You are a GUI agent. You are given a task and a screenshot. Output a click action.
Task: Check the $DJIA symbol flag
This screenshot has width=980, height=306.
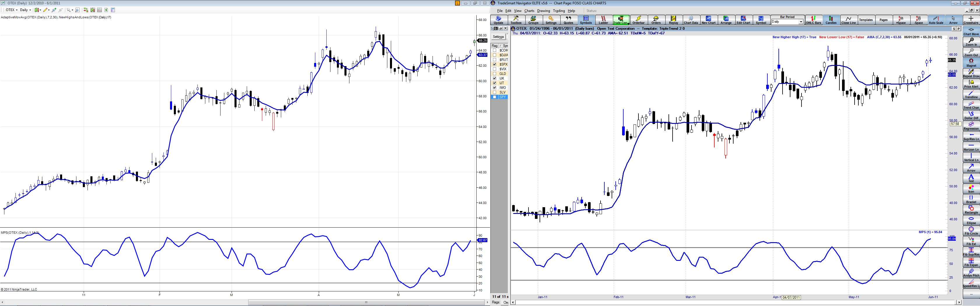point(495,55)
